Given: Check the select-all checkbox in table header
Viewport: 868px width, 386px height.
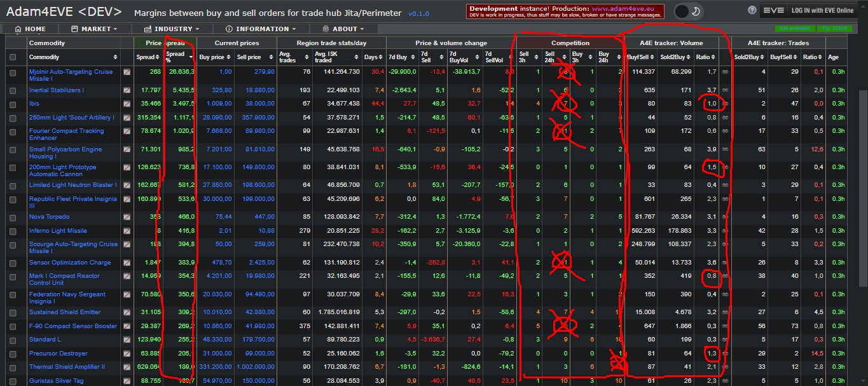Looking at the screenshot, I should coord(13,57).
